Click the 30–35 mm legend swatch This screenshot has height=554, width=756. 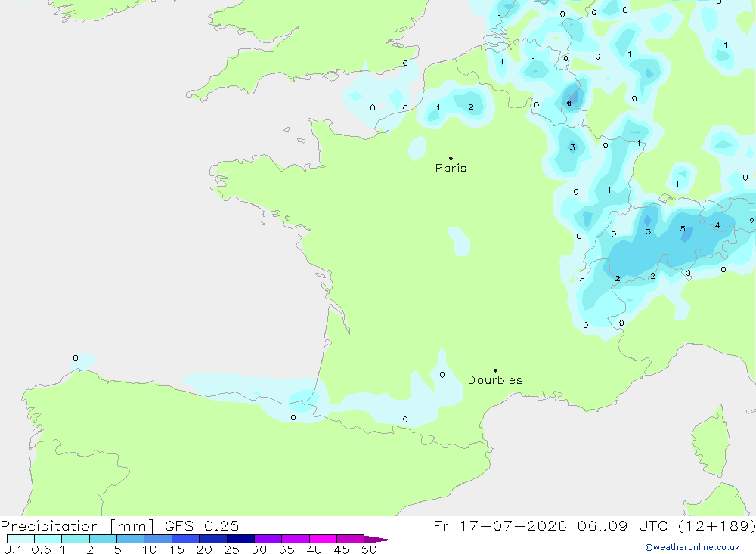click(268, 539)
